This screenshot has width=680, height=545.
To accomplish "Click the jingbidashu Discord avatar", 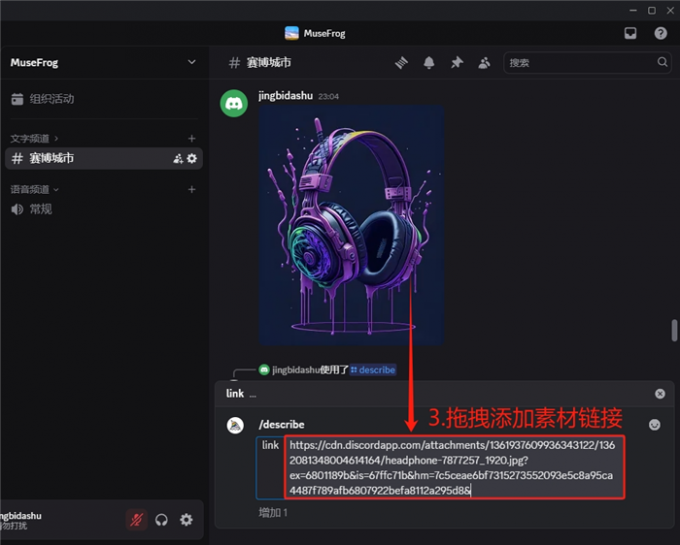I will 234,103.
